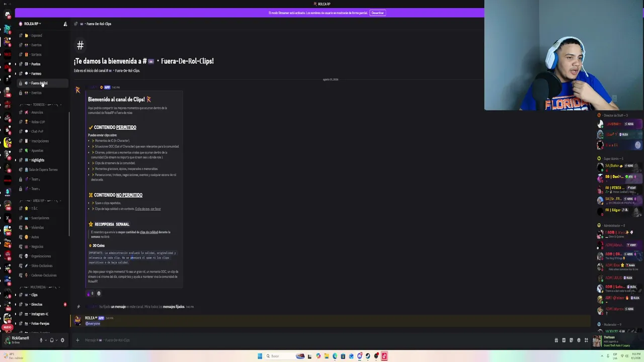Image resolution: width=644 pixels, height=362 pixels.
Task: Open the T&C channel
Action: point(41,208)
